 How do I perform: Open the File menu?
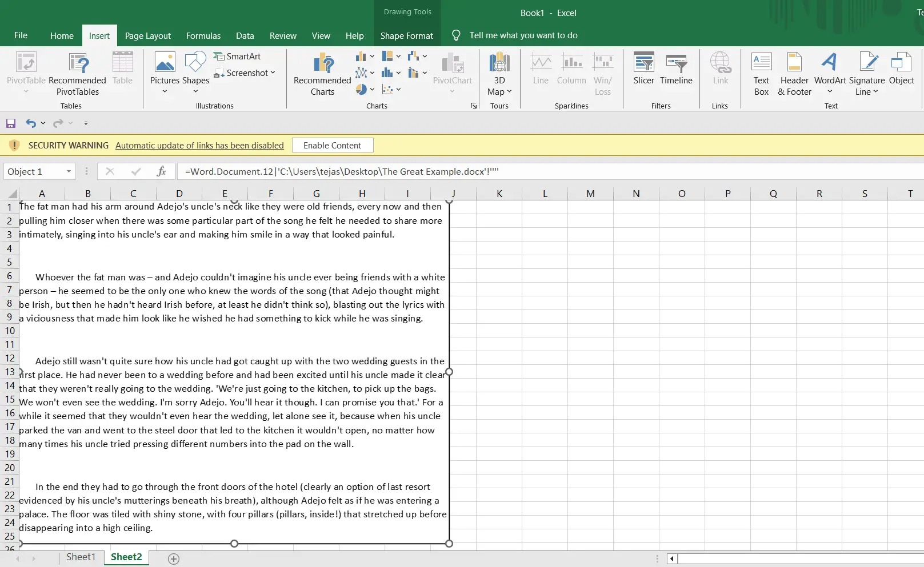[x=21, y=35]
